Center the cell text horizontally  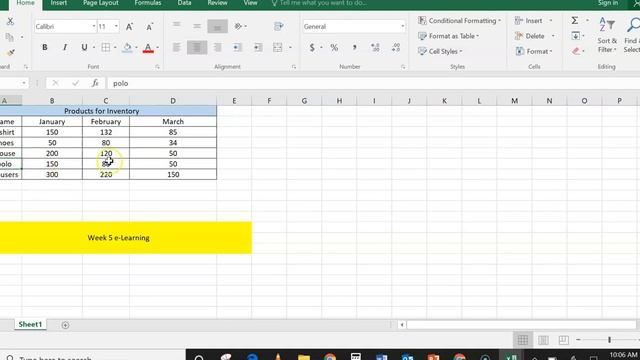197,48
